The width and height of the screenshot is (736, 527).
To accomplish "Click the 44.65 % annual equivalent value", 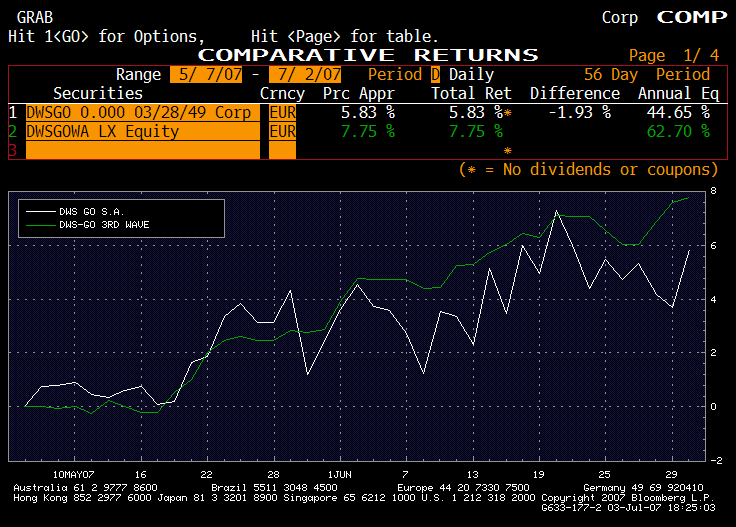I will (x=678, y=113).
